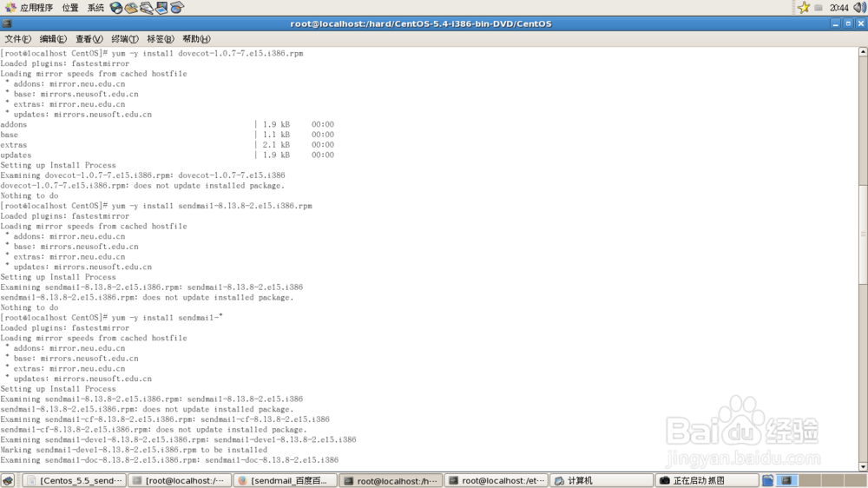Click the 'base' row showing 1.1 kB
868x488 pixels.
[x=168, y=135]
